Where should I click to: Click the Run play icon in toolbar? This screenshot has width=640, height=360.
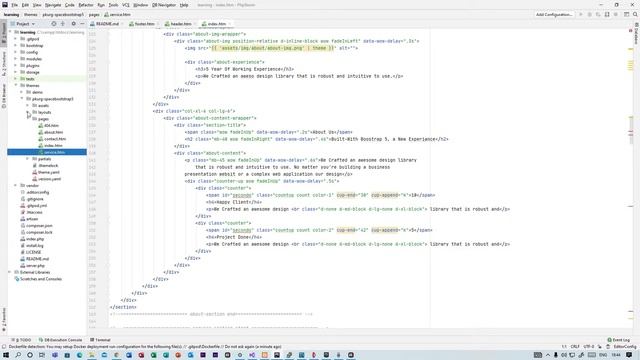[x=581, y=14]
